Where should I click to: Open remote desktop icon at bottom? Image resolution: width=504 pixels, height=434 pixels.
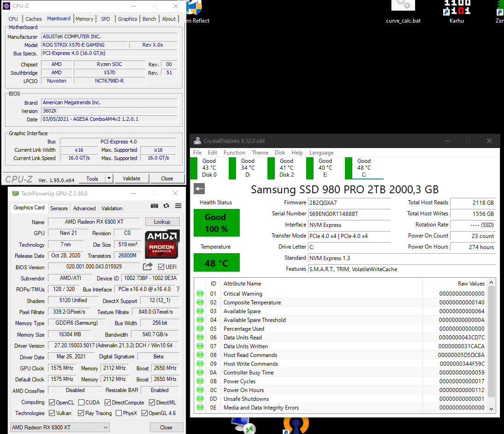pyautogui.click(x=243, y=425)
